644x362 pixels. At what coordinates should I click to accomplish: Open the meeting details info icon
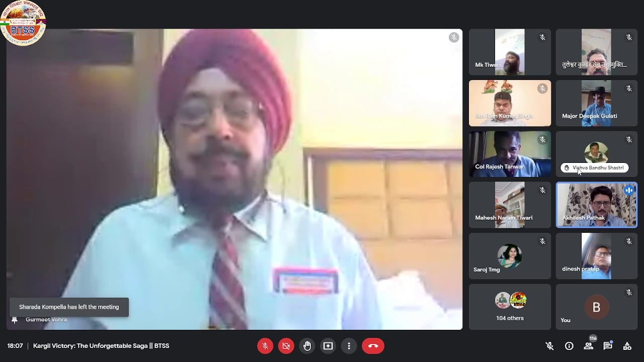pos(569,346)
